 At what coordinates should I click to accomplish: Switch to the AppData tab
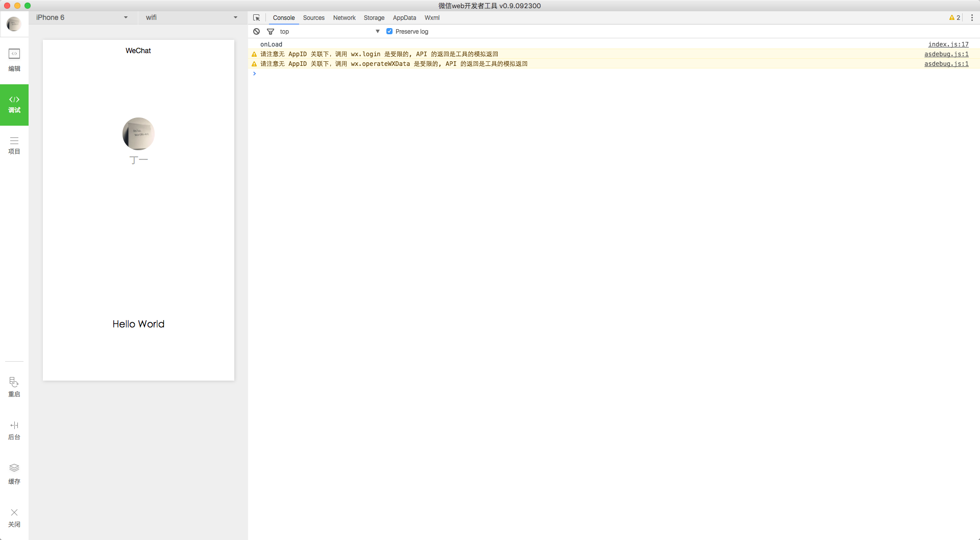(404, 18)
